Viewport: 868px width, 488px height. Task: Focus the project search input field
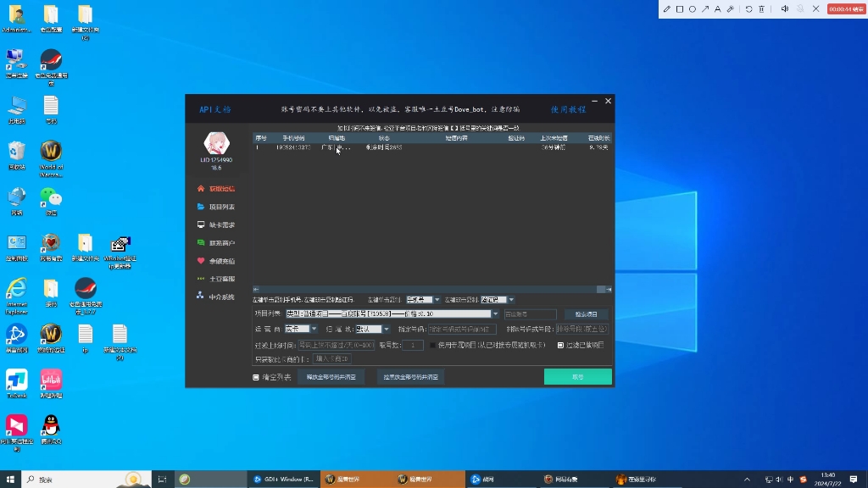(530, 314)
